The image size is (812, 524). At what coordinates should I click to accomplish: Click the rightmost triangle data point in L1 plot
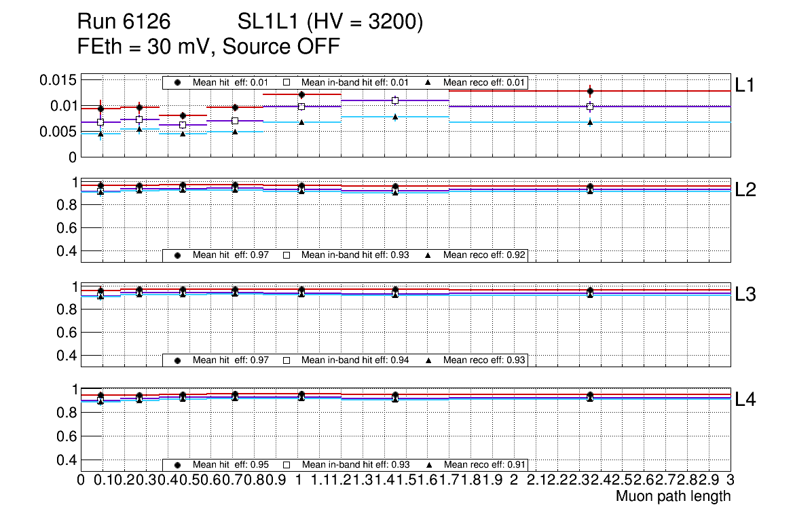click(x=590, y=122)
